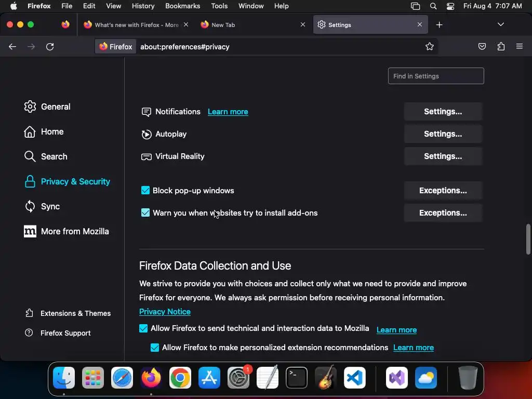Open Exceptions for add-on installs
This screenshot has height=399, width=532.
[443, 213]
